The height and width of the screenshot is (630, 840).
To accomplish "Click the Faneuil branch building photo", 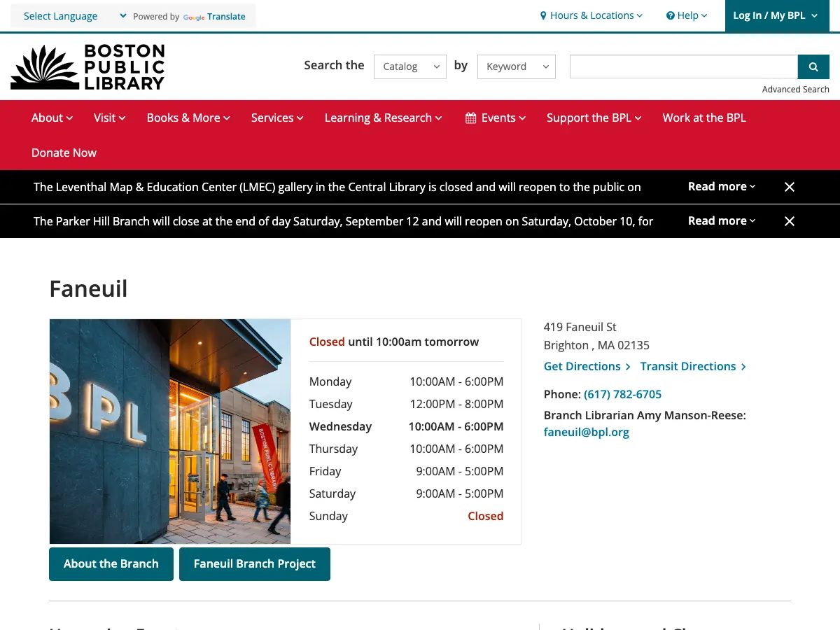I will click(x=170, y=432).
